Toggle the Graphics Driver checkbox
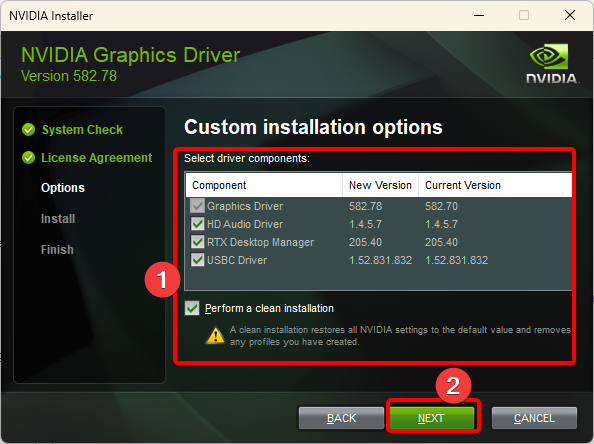 [x=197, y=206]
